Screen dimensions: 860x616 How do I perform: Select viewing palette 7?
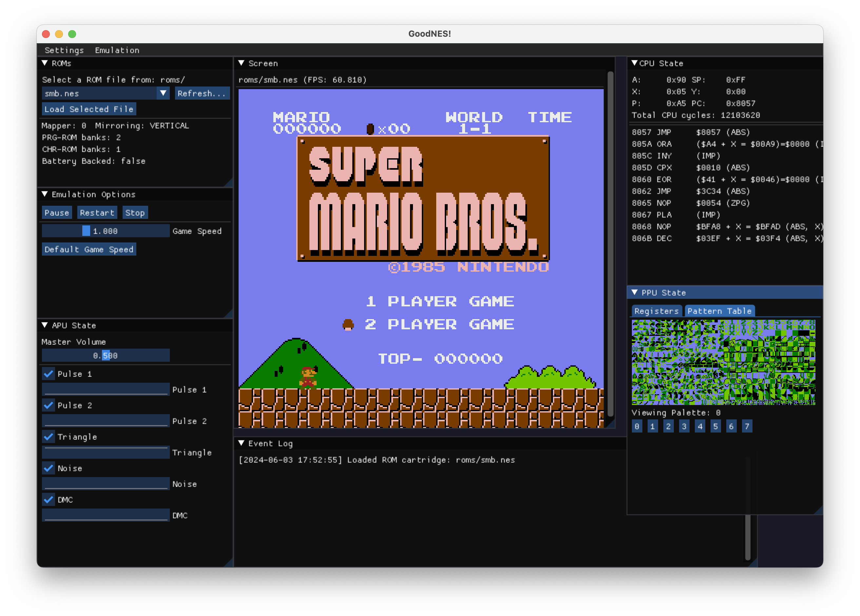coord(747,426)
